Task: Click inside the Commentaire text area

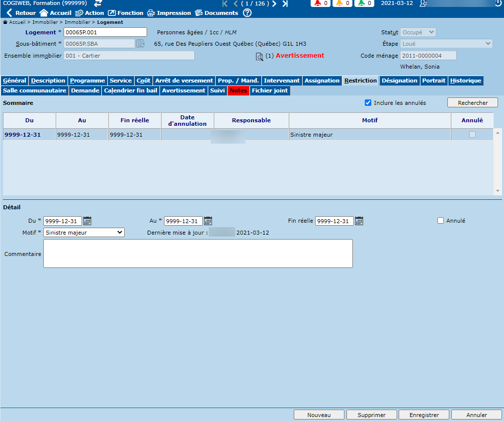Action: coord(198,253)
